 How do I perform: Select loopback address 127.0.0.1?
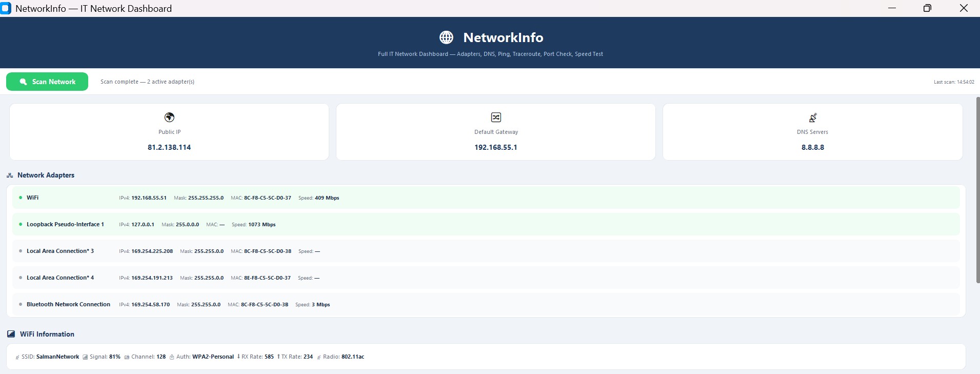point(143,224)
